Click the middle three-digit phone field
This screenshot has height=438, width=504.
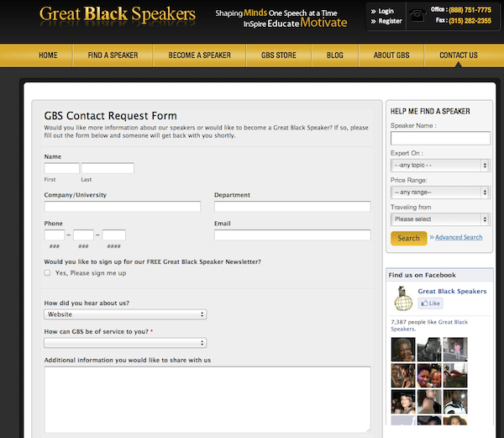(x=83, y=235)
